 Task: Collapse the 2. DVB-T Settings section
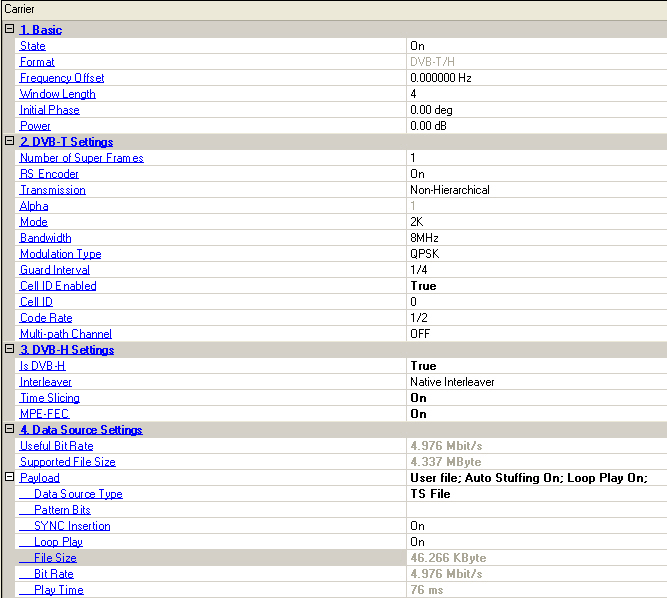[9, 141]
